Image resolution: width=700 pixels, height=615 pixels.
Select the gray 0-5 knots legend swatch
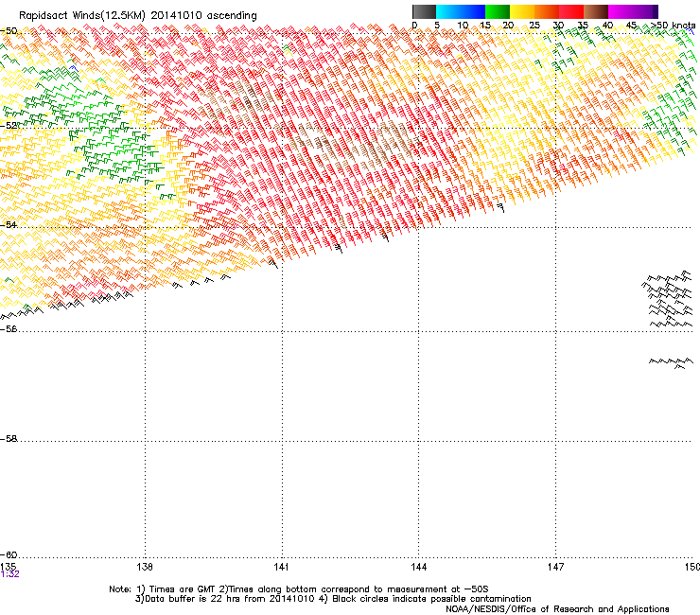pyautogui.click(x=424, y=11)
